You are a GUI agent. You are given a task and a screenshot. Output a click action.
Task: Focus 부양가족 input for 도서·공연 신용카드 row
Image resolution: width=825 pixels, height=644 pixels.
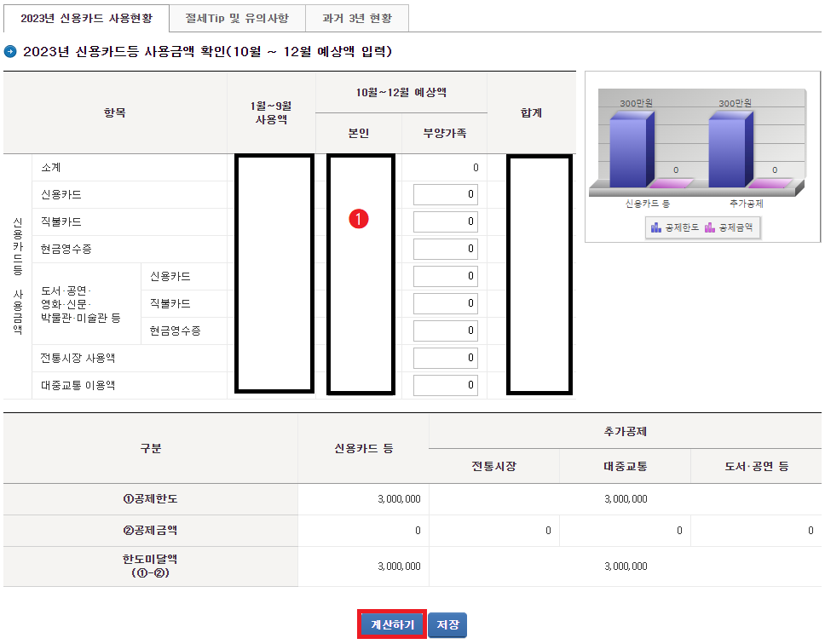pyautogui.click(x=445, y=276)
